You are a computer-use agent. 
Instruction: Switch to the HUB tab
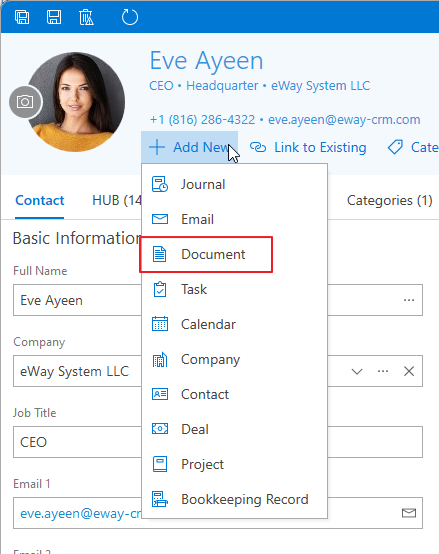pyautogui.click(x=117, y=201)
